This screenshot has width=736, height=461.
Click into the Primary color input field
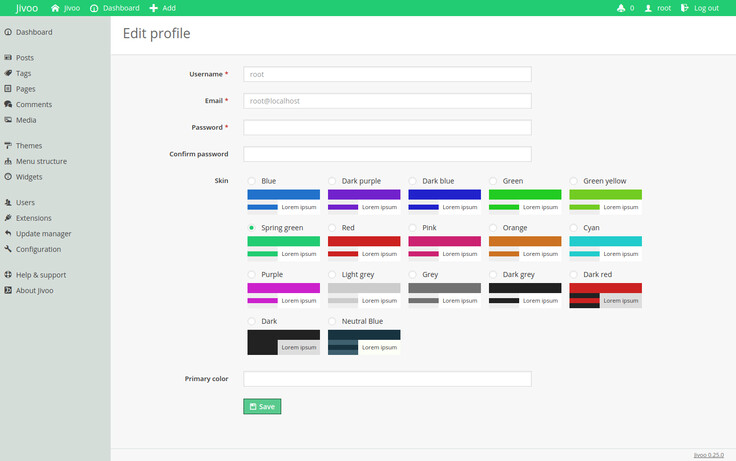(387, 379)
